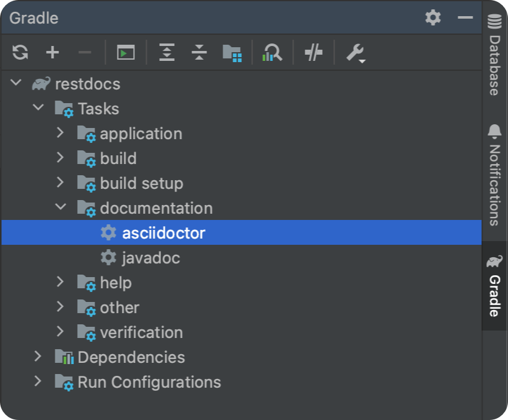Click the Dependencies label
This screenshot has height=420, width=508.
click(131, 357)
